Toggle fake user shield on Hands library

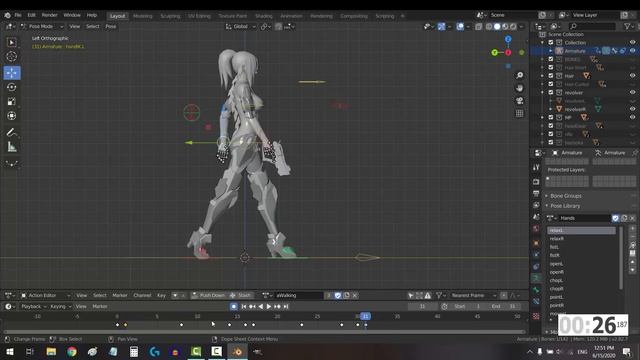point(616,218)
